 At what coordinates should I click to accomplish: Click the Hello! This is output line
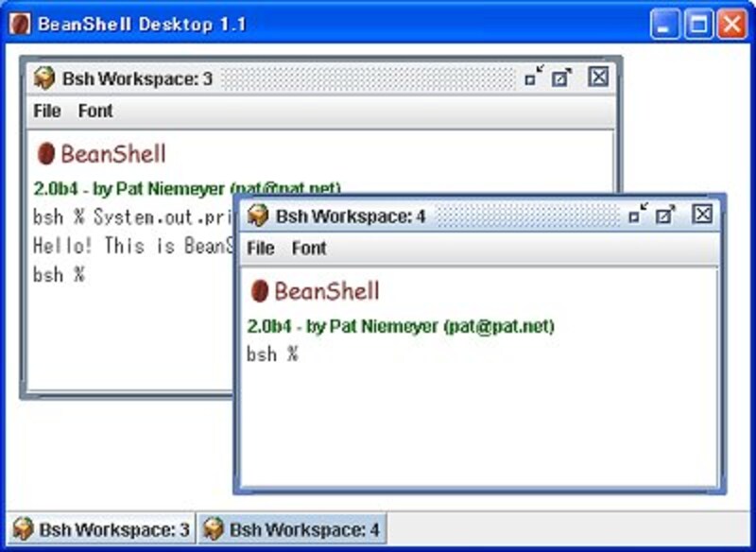click(133, 246)
